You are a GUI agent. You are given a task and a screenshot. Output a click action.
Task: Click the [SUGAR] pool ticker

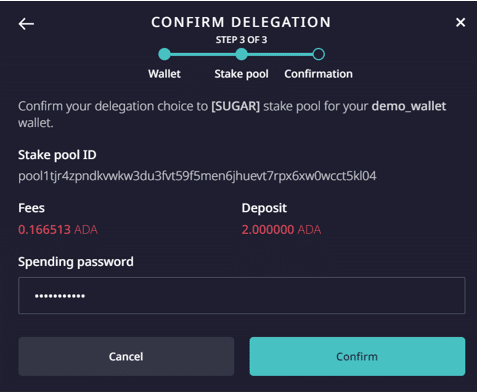point(235,106)
